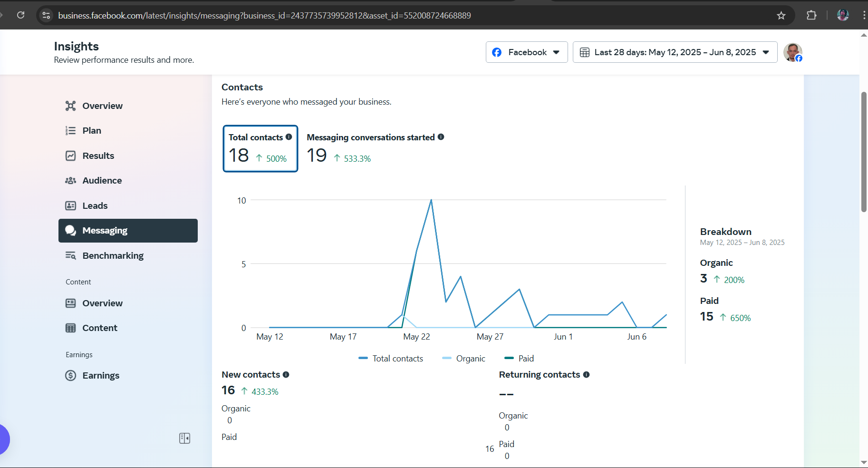
Task: Bookmark this page with the star icon
Action: tap(781, 16)
